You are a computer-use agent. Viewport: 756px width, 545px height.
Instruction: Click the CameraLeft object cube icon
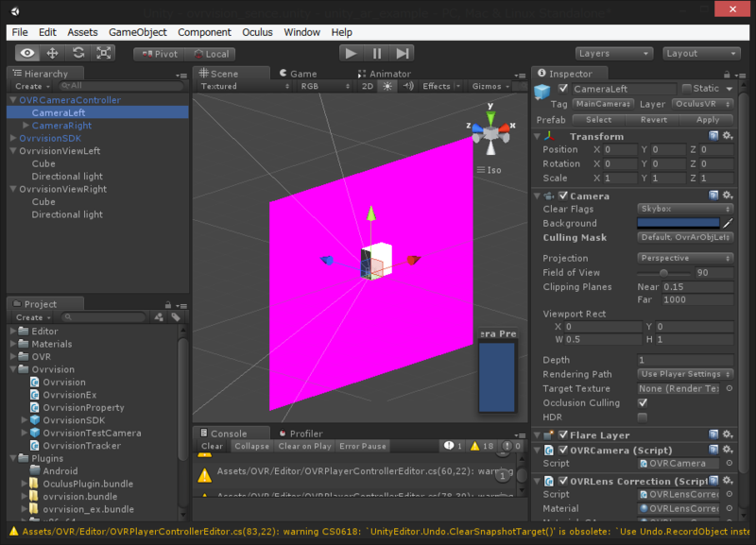[x=541, y=91]
